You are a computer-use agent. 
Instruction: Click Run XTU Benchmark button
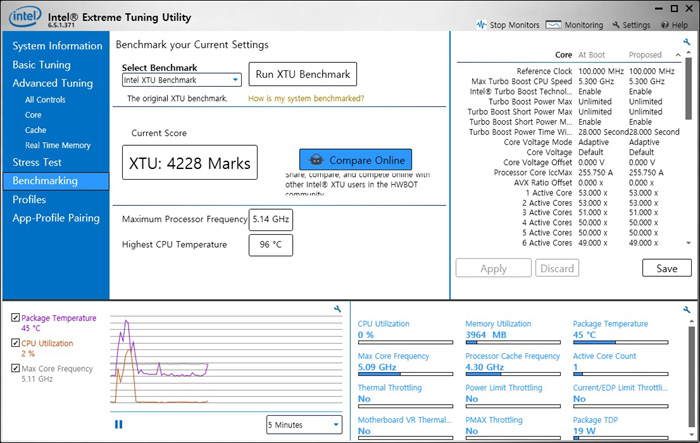click(303, 74)
